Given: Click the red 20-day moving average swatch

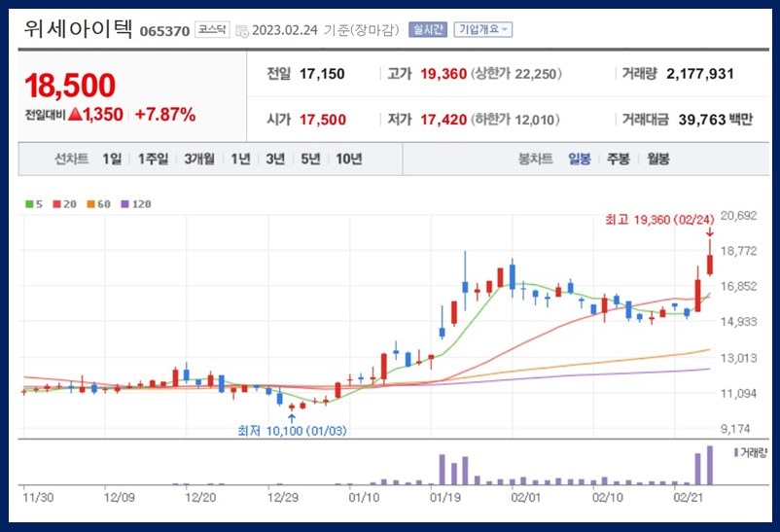Looking at the screenshot, I should [x=56, y=204].
